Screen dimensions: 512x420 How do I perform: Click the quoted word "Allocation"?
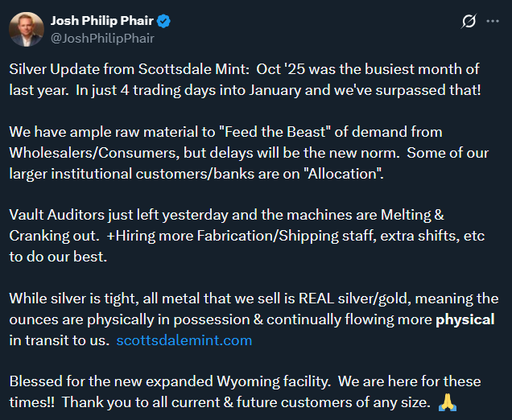point(343,174)
